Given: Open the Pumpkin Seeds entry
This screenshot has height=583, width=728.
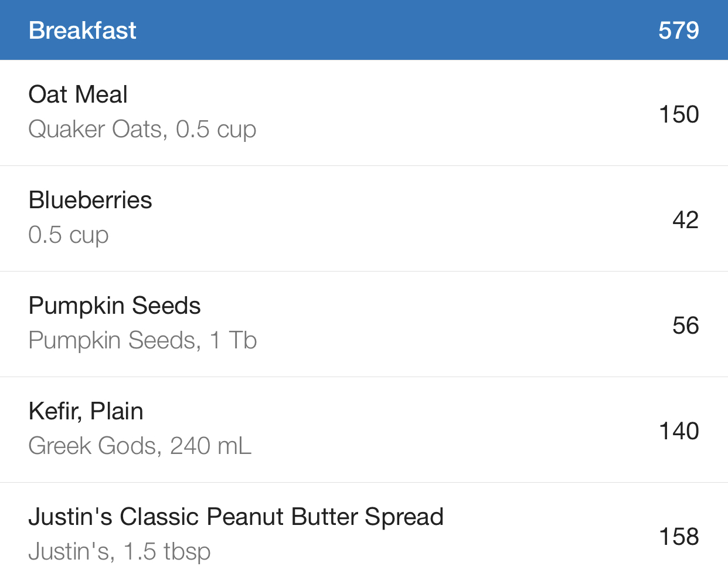Looking at the screenshot, I should click(x=364, y=324).
